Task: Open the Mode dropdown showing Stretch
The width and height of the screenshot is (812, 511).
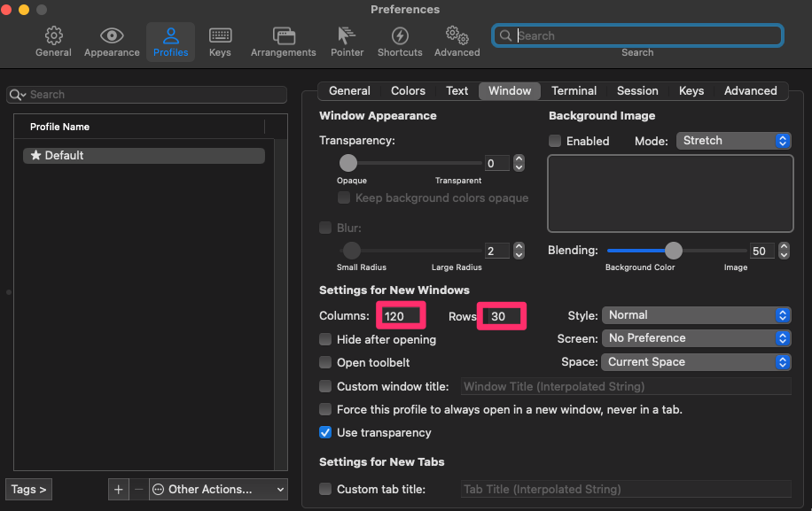Action: click(734, 141)
